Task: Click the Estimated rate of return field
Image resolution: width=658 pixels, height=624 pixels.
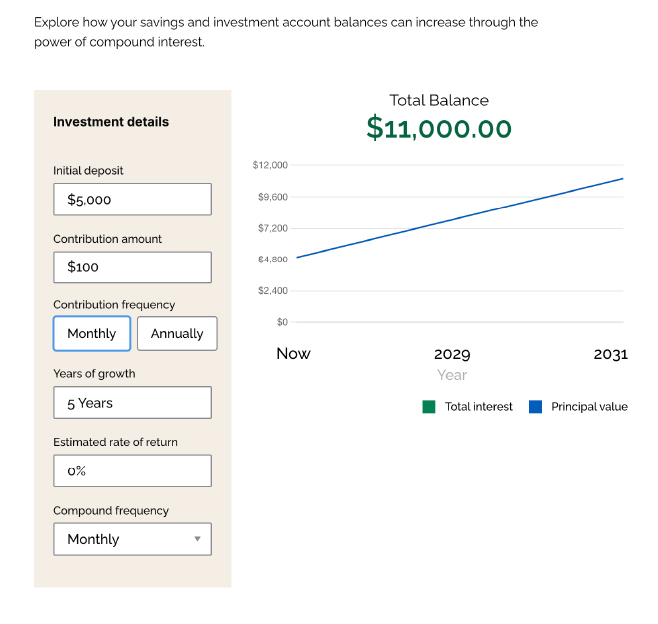Action: (x=132, y=471)
